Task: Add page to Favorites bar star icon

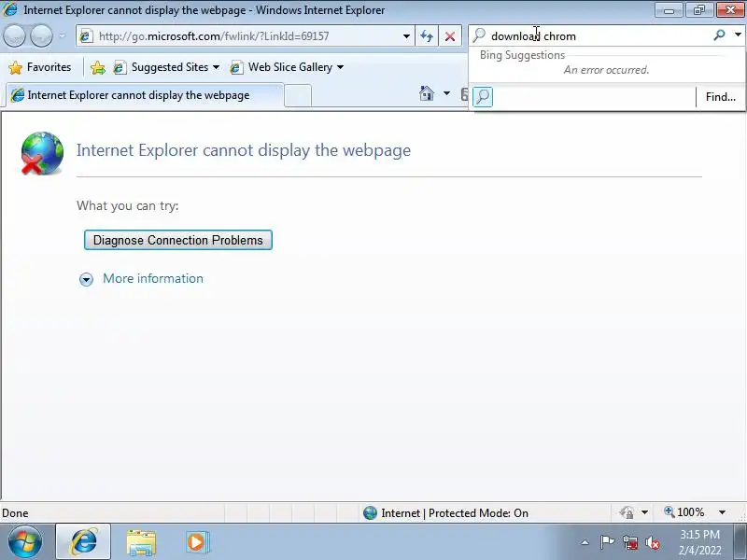Action: [98, 67]
